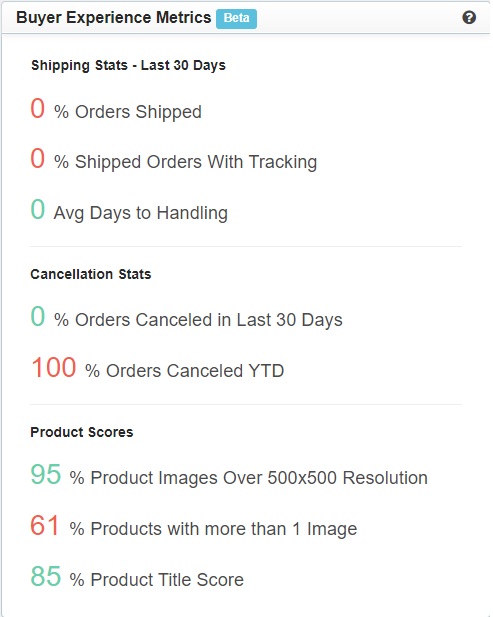Image resolution: width=493 pixels, height=617 pixels.
Task: Select % Shipped Orders With Tracking text
Action: (x=185, y=162)
